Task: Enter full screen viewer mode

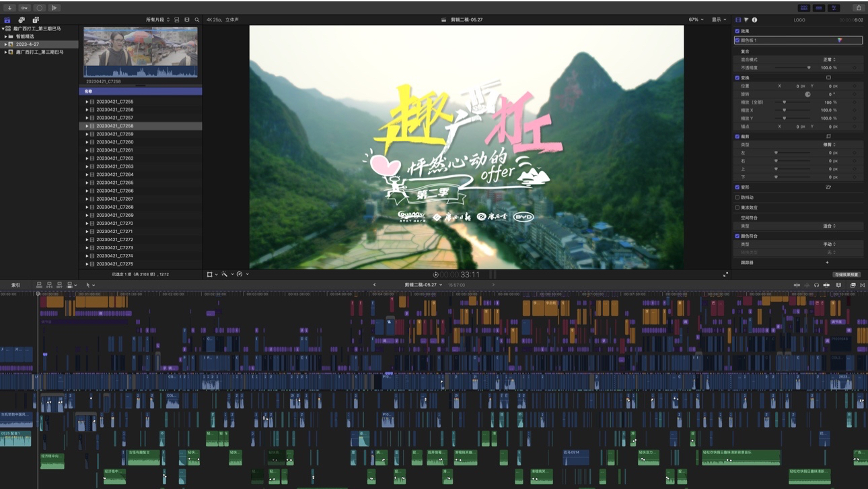Action: [725, 275]
